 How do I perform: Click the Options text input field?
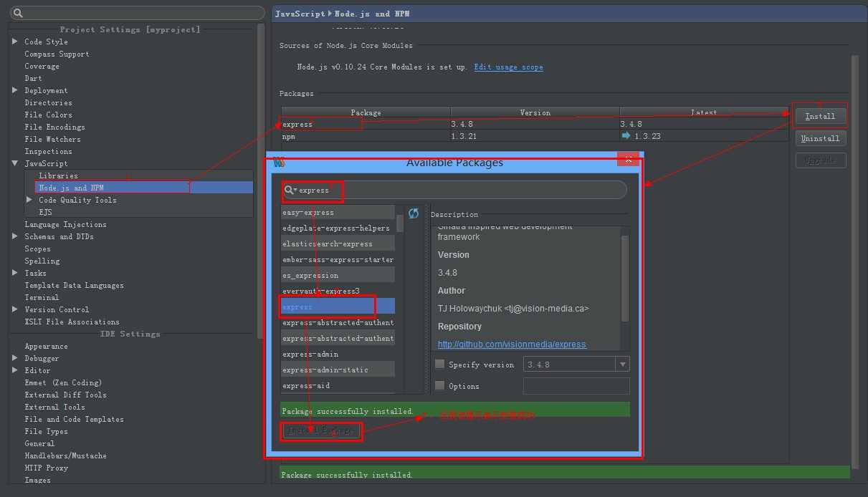point(576,386)
